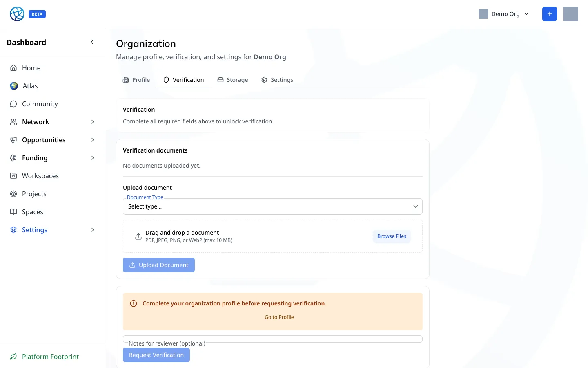Viewport: 588px width, 368px height.
Task: Click the upload arrow icon in dropzone
Action: [138, 236]
